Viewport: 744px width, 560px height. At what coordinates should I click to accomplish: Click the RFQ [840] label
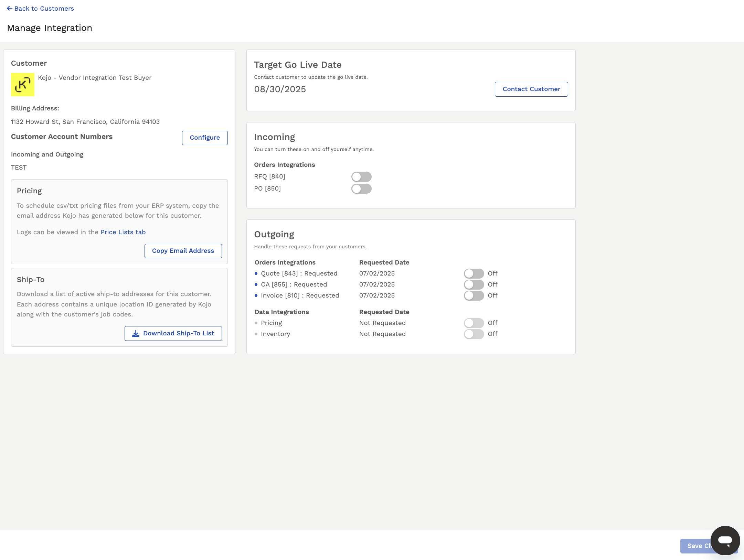coord(270,176)
